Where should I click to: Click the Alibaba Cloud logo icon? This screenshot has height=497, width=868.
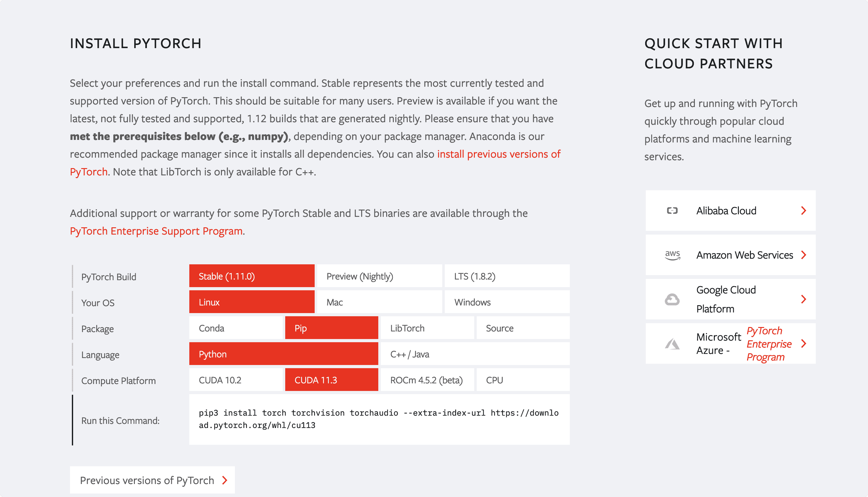point(672,211)
